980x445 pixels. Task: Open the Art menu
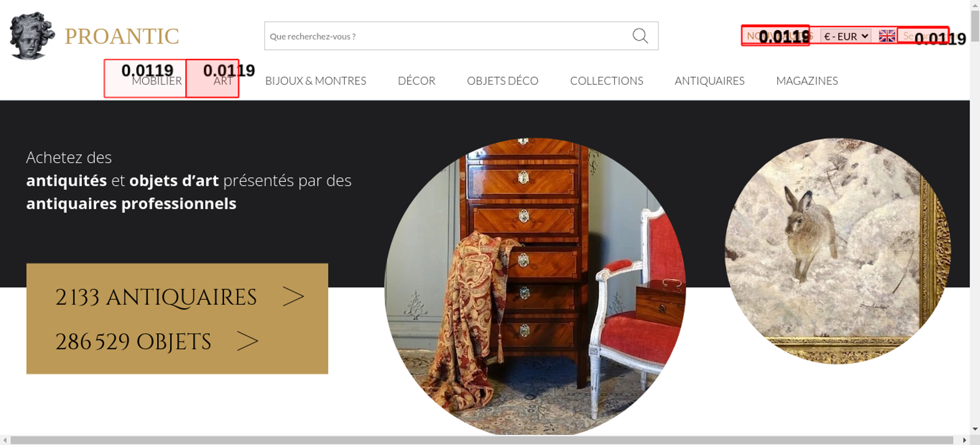coord(223,81)
